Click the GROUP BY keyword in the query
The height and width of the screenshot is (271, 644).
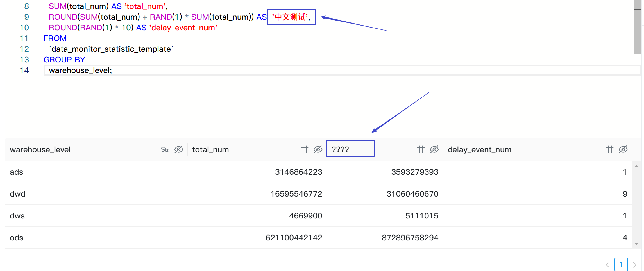click(x=64, y=60)
